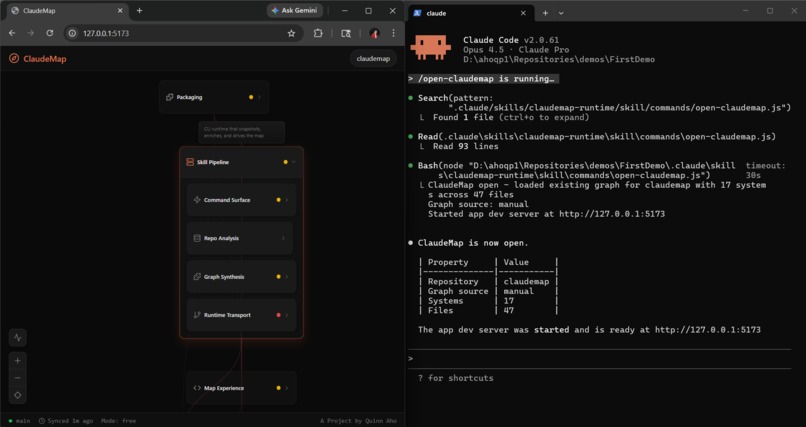Click the Ask Gemini button
The width and height of the screenshot is (806, 427).
pos(295,10)
